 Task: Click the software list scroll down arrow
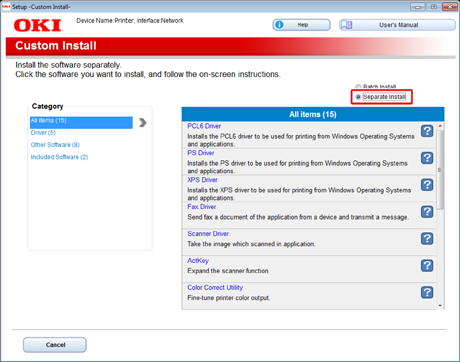tap(440, 305)
